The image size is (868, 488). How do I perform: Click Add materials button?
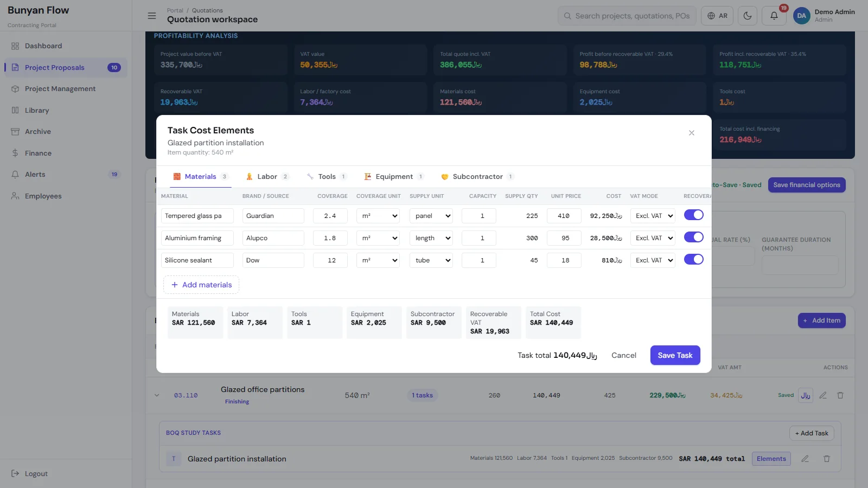201,285
